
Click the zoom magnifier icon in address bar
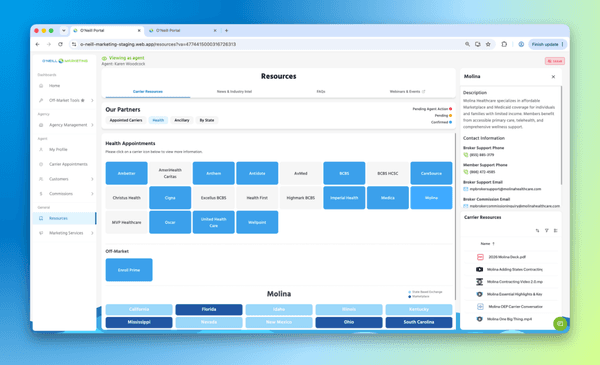click(467, 44)
